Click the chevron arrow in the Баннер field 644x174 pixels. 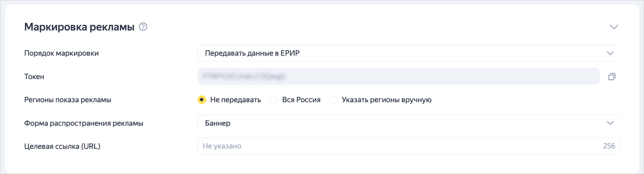tap(610, 123)
